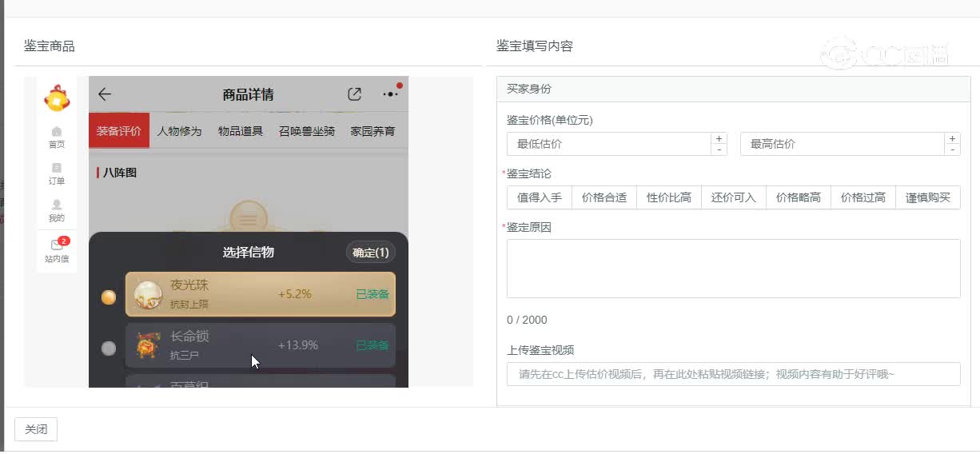Confirm selection with 确定(1) button

371,253
